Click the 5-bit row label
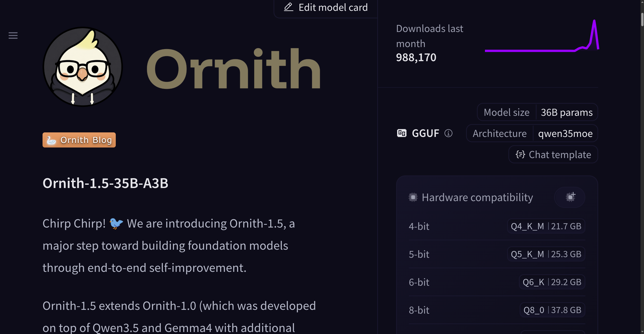The width and height of the screenshot is (644, 334). pos(419,254)
